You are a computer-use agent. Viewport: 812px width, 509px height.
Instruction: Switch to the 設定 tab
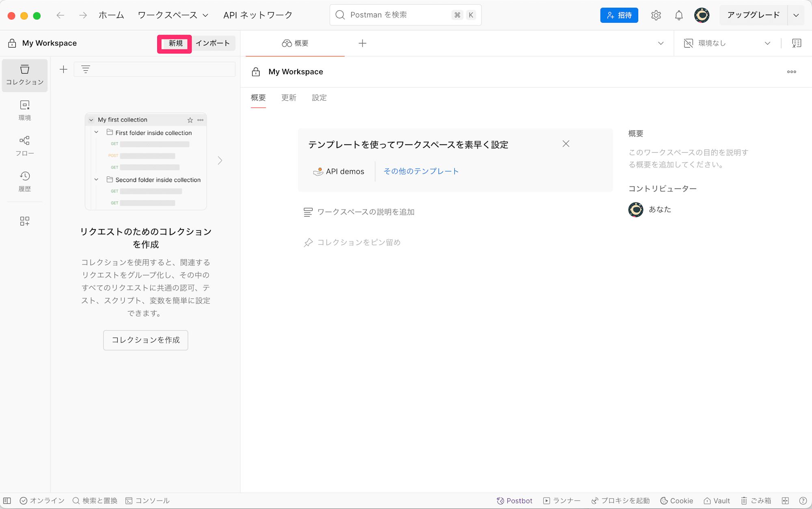(319, 97)
